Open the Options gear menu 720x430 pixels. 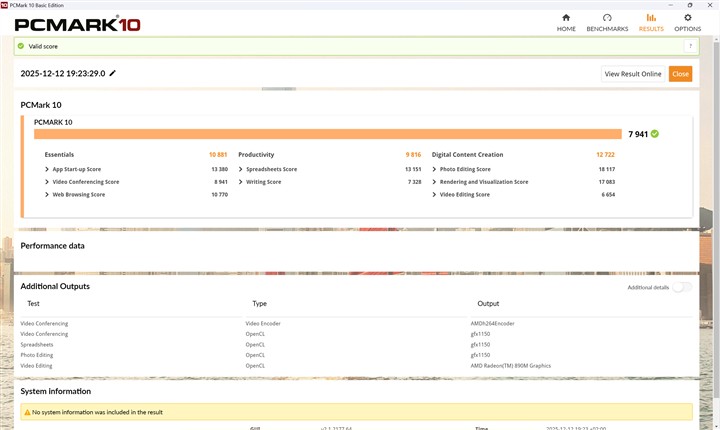[x=687, y=22]
